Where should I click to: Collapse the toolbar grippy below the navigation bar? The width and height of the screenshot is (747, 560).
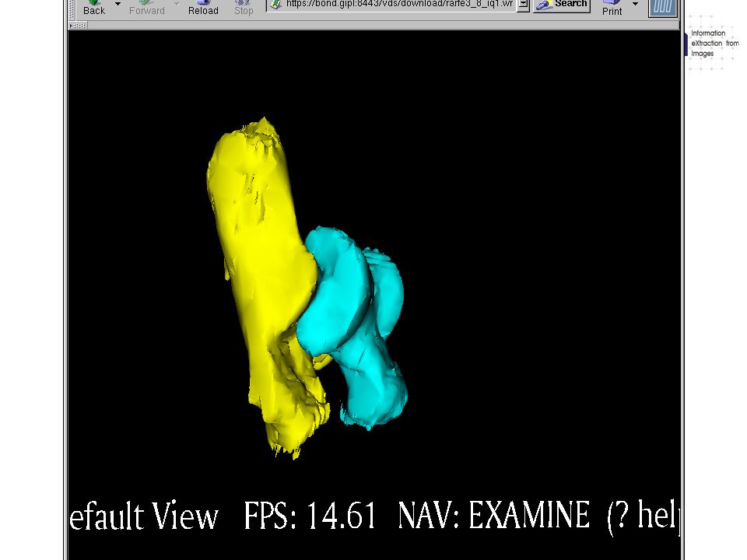pyautogui.click(x=78, y=26)
